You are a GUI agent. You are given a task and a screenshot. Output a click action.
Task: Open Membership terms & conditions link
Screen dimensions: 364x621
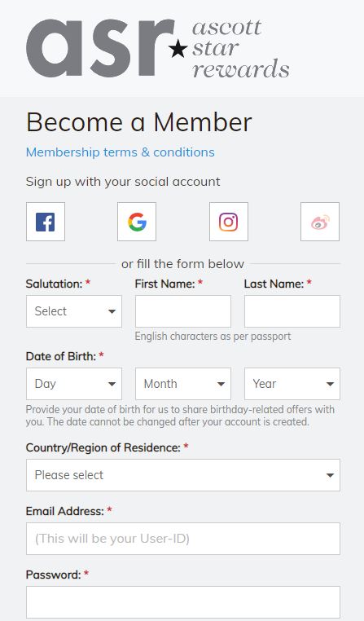pos(121,152)
